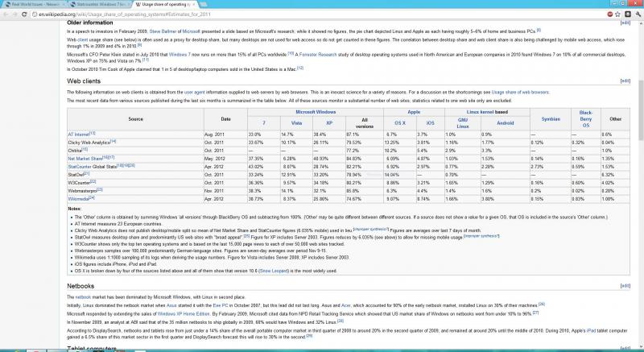This screenshot has width=644, height=352.
Task: Close the Wikipedia Usage share tab
Action: point(194,5)
